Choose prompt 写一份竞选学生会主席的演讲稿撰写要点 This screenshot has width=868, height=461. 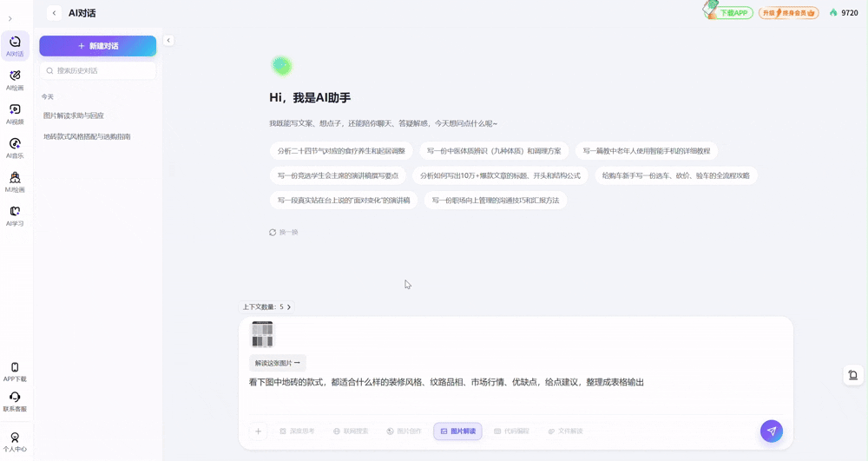point(338,176)
